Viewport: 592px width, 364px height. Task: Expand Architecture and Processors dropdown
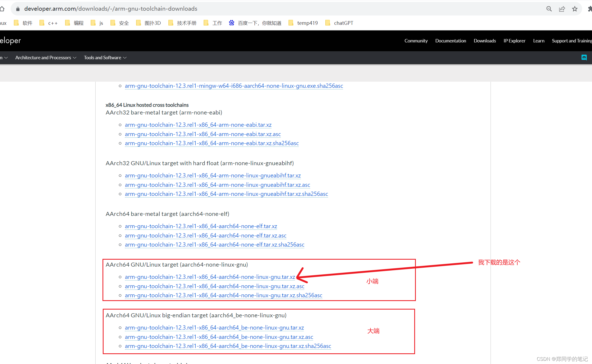[46, 57]
